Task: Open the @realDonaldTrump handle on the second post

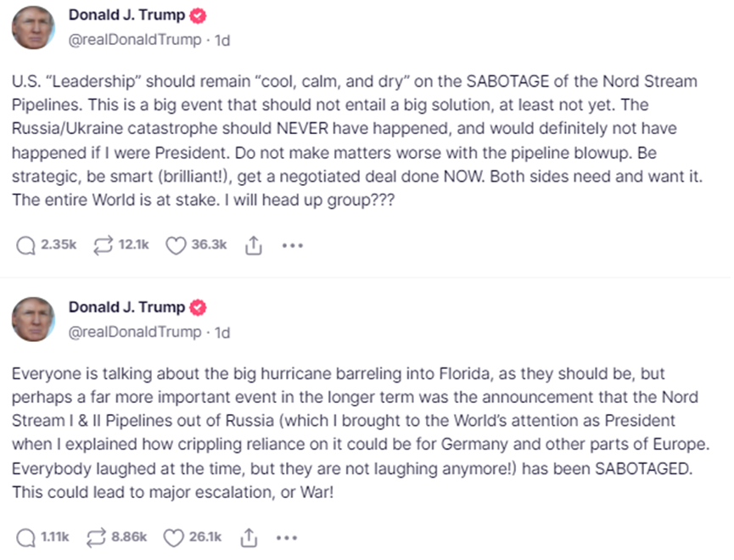Action: click(x=134, y=332)
